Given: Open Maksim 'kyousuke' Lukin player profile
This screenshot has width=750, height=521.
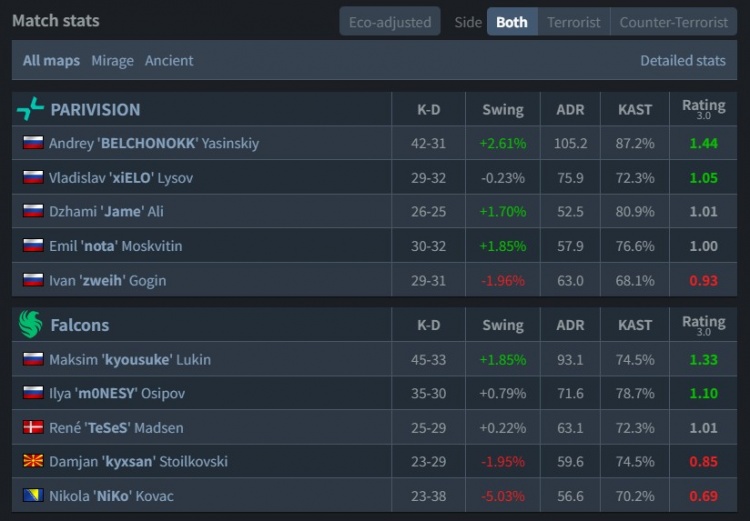Looking at the screenshot, I should pos(130,359).
